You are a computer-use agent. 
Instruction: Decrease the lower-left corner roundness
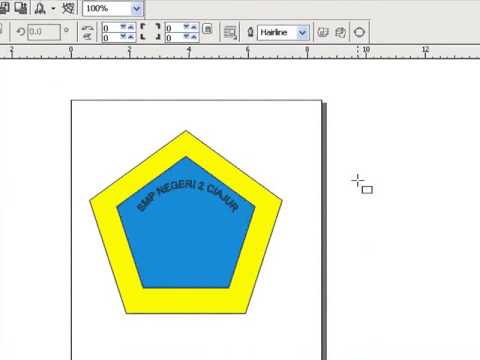pos(123,37)
